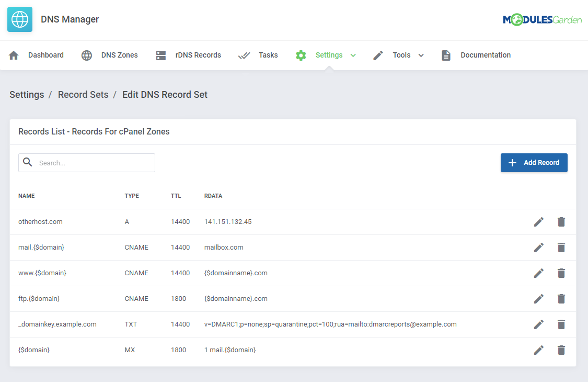Edit the _domainkey.example.com TXT record
Screen dimensions: 588x382
point(539,324)
